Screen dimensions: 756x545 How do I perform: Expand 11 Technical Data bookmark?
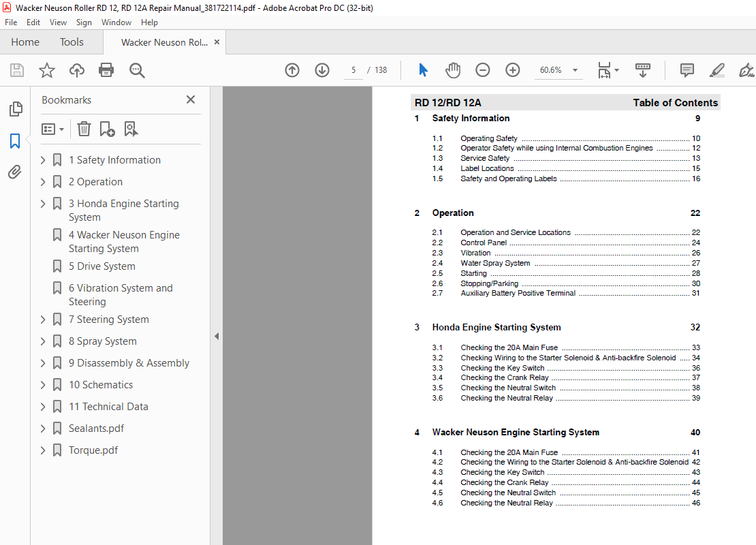coord(43,407)
